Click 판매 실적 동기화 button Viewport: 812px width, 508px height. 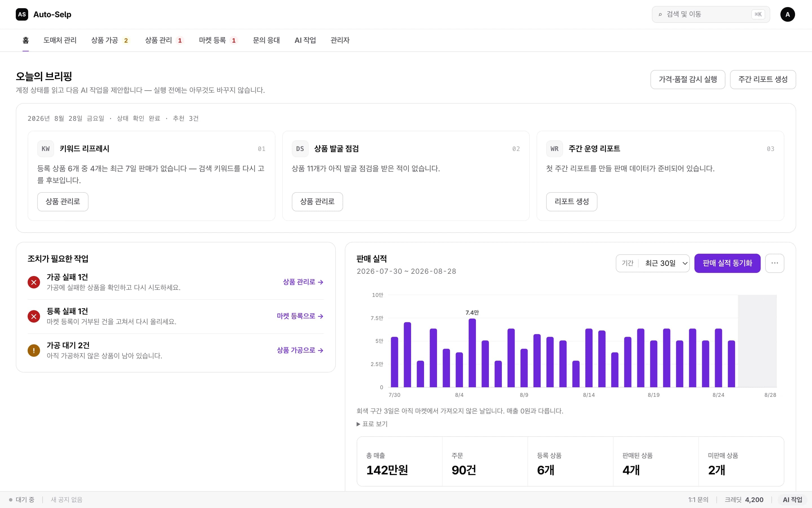click(x=727, y=263)
